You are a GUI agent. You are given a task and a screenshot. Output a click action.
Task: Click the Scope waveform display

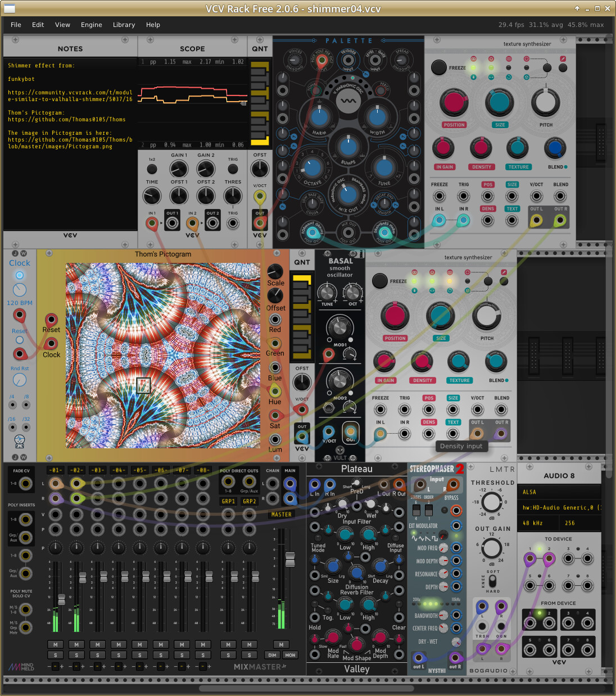pos(192,103)
